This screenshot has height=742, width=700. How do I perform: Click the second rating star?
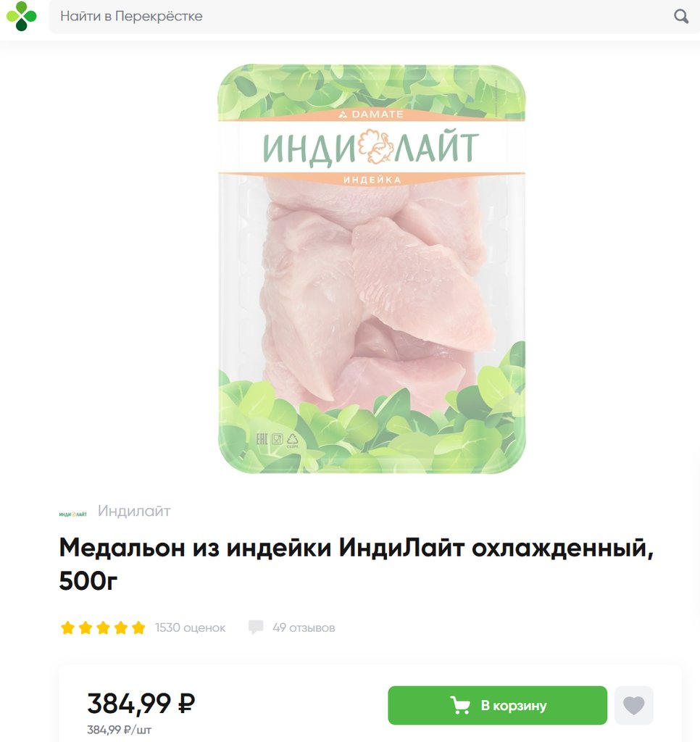86,628
